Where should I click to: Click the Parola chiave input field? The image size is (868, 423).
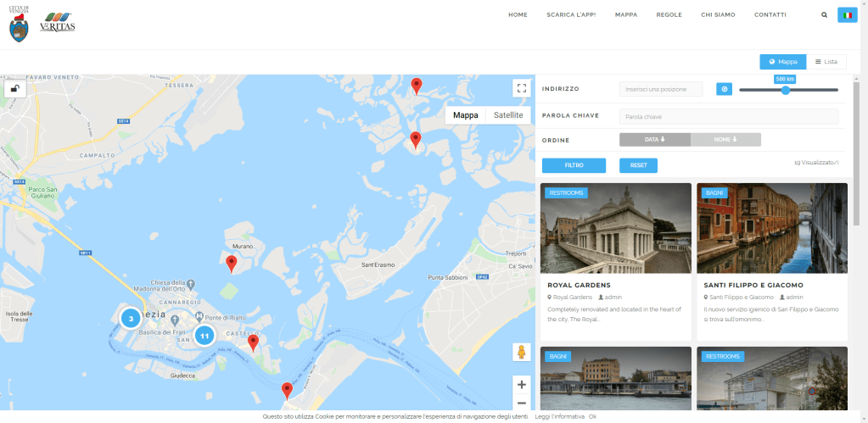[x=728, y=116]
